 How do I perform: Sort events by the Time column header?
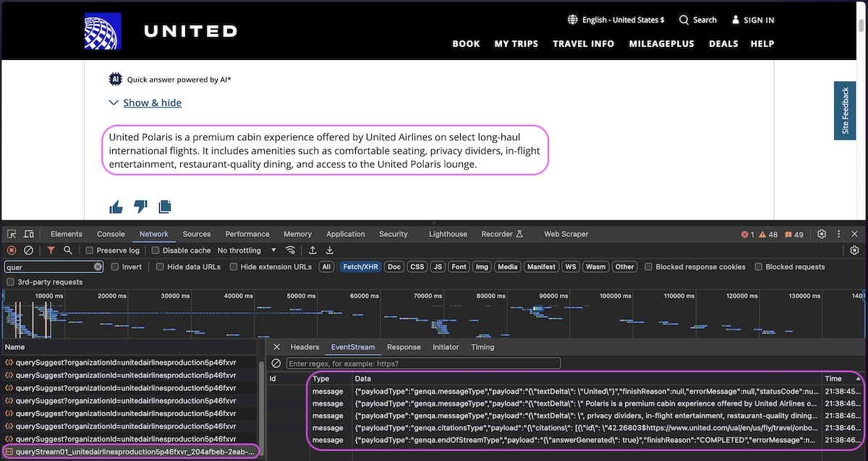click(843, 379)
